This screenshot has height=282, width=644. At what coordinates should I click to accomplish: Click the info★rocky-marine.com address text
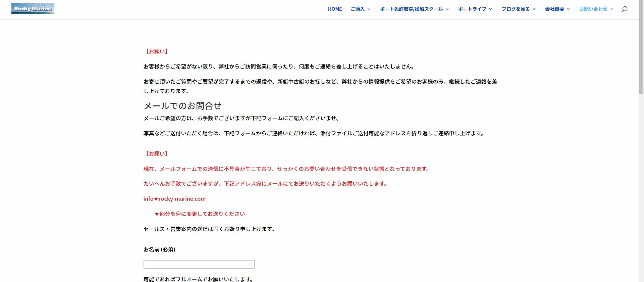174,199
